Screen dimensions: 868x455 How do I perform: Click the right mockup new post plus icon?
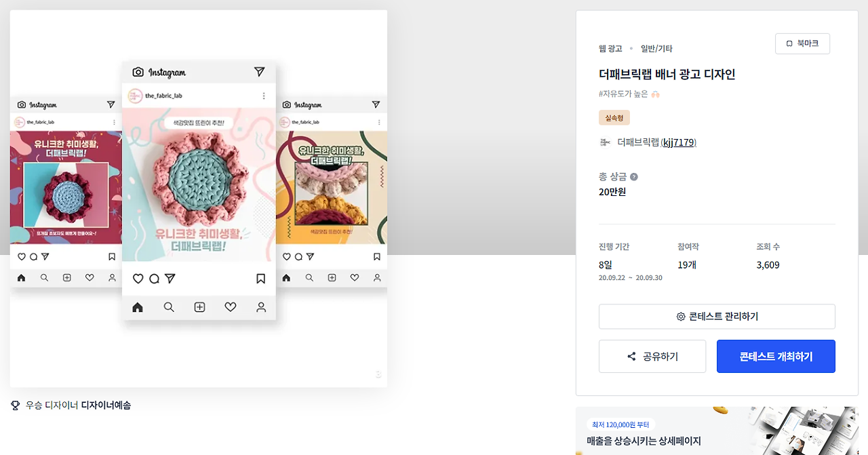(x=332, y=277)
